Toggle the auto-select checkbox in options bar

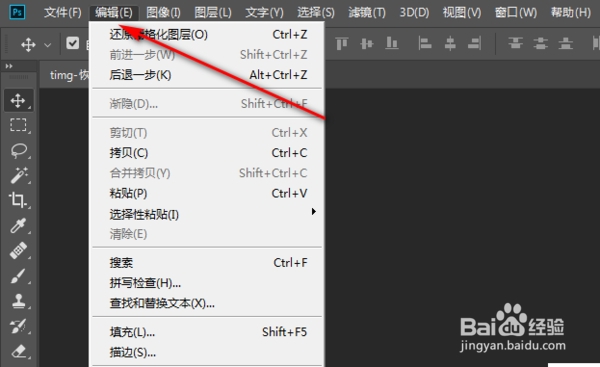click(73, 43)
